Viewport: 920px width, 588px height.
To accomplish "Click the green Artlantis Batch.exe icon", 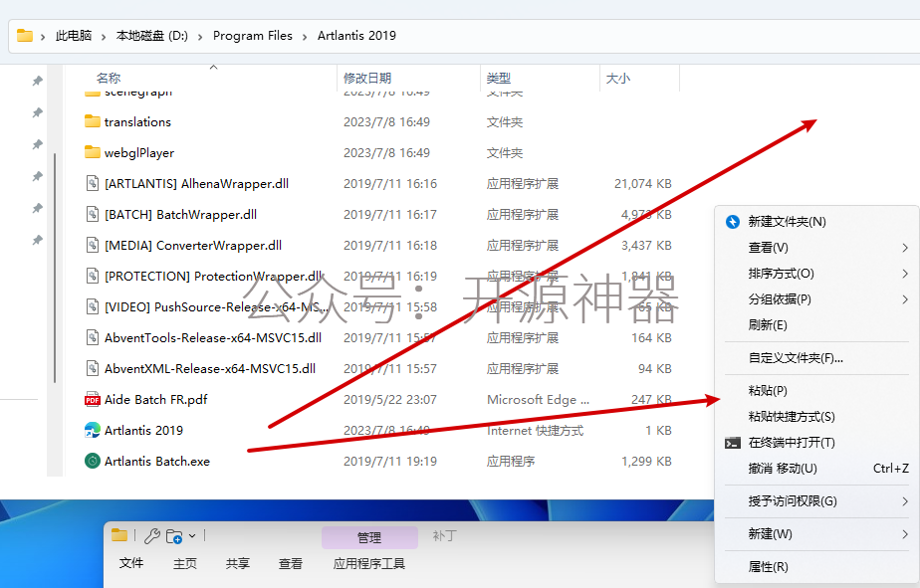I will (x=93, y=461).
